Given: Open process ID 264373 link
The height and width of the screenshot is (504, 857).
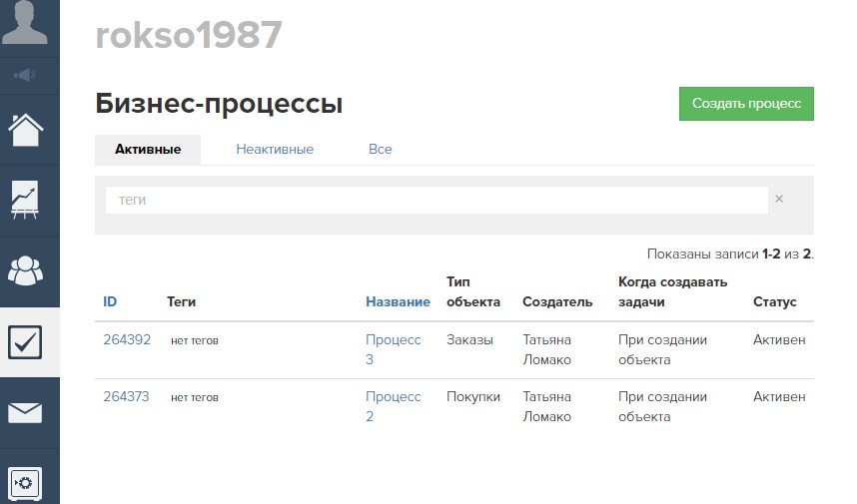Looking at the screenshot, I should coord(127,397).
